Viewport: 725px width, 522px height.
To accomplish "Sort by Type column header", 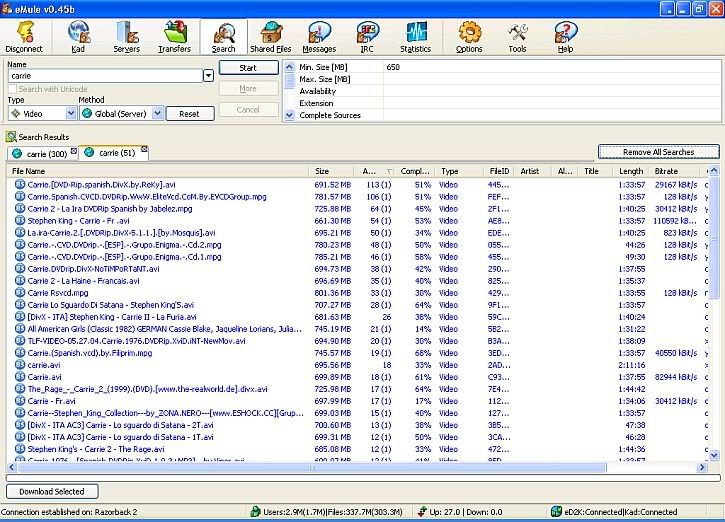I will (x=460, y=171).
